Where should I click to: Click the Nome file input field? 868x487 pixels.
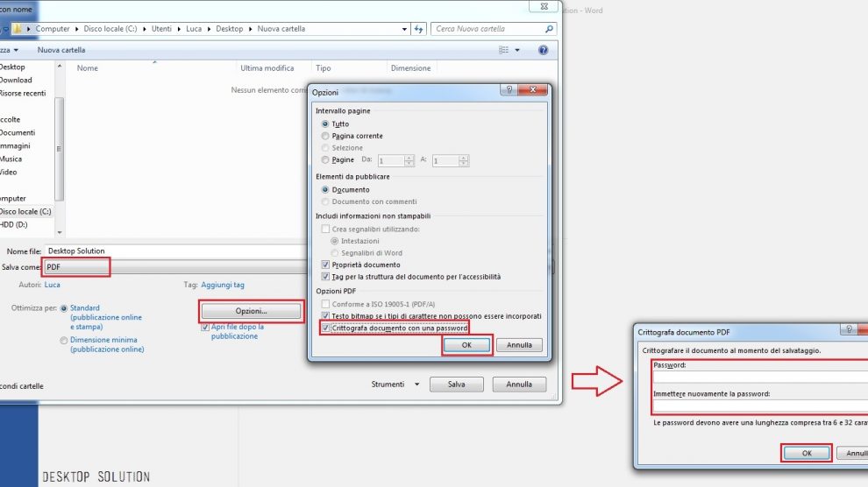[x=176, y=251]
